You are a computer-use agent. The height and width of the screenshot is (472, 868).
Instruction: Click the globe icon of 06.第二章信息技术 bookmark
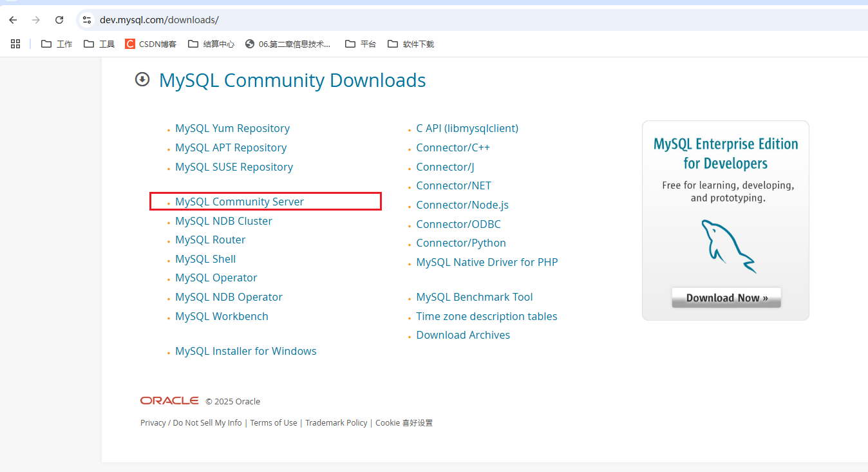tap(249, 44)
